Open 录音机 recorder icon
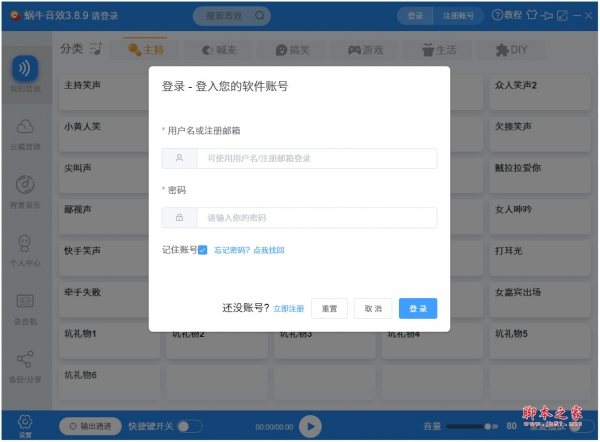The width and height of the screenshot is (600, 442). point(25,301)
